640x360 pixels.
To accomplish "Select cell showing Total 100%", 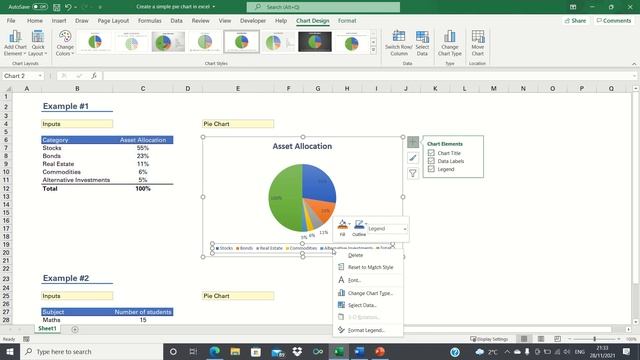I will pyautogui.click(x=143, y=189).
